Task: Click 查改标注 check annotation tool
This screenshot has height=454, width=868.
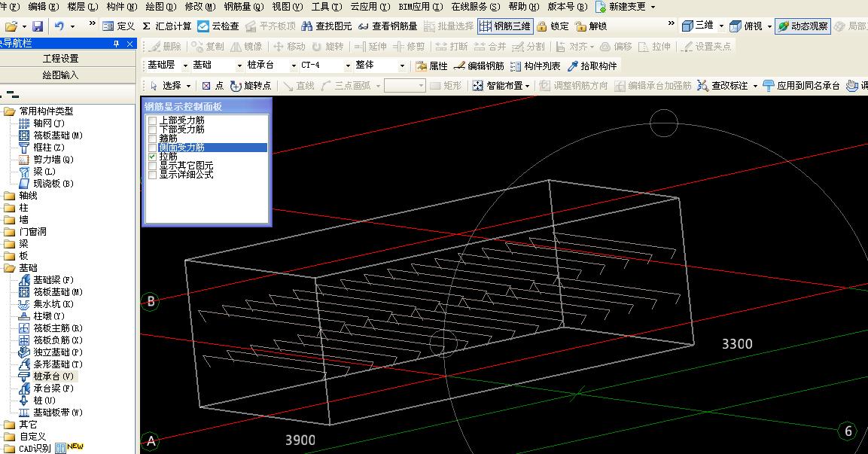Action: click(723, 85)
